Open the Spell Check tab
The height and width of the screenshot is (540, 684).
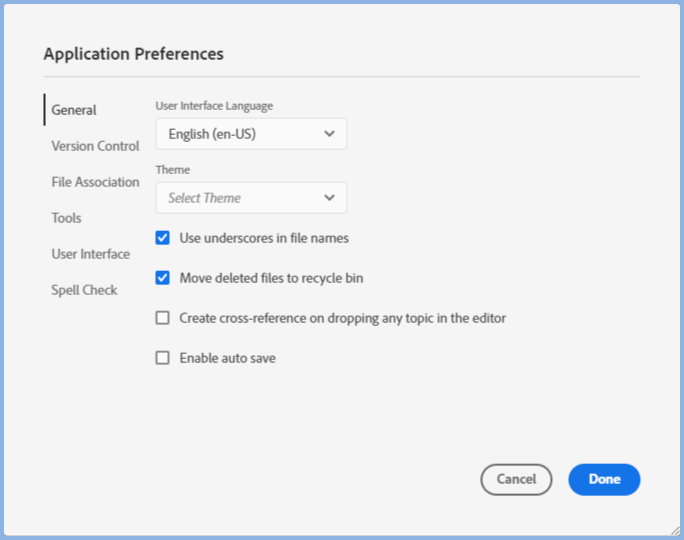[84, 290]
